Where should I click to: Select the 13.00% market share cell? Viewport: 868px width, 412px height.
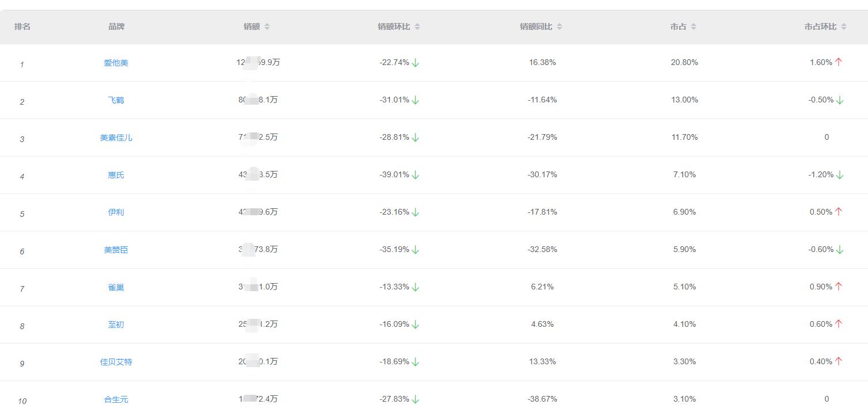point(684,100)
